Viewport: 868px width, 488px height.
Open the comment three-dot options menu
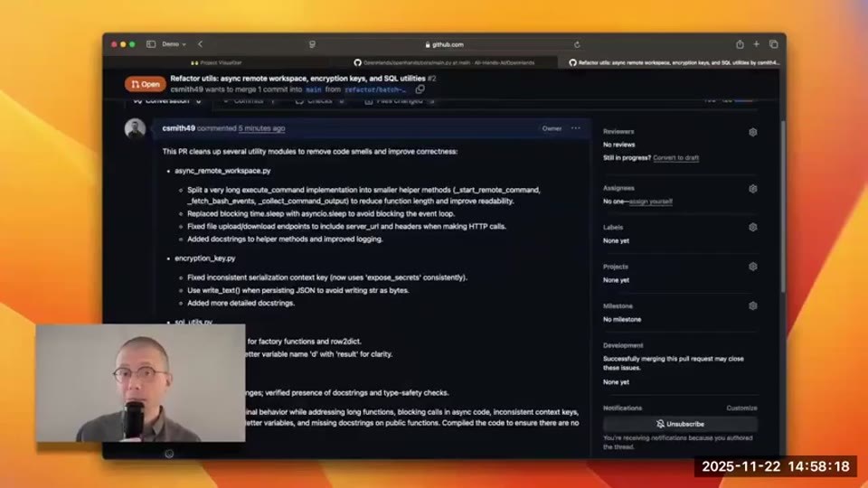[576, 127]
